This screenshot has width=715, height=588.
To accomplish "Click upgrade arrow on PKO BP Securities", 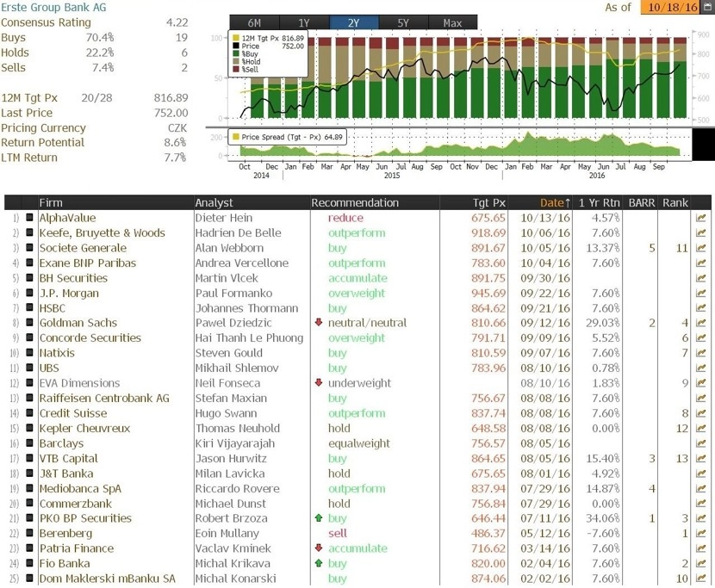I will tap(319, 518).
